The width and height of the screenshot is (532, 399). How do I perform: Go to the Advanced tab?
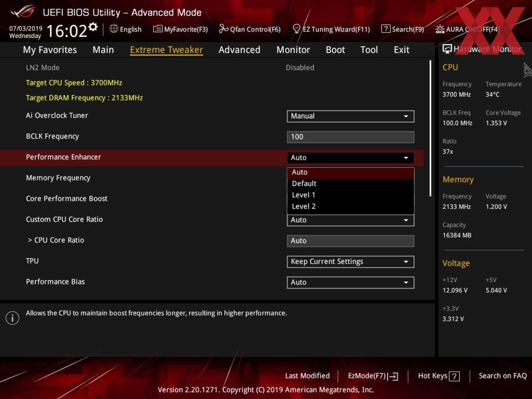pyautogui.click(x=239, y=50)
